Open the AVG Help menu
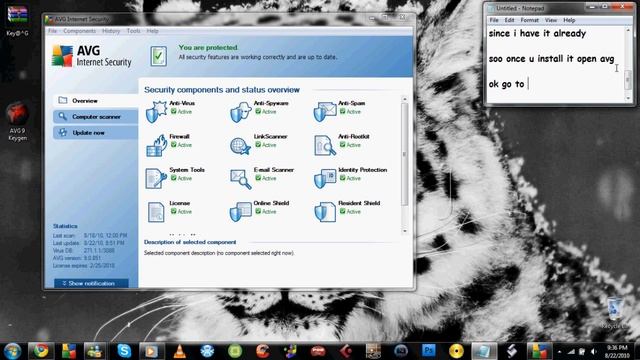The width and height of the screenshot is (640, 360). coord(152,31)
